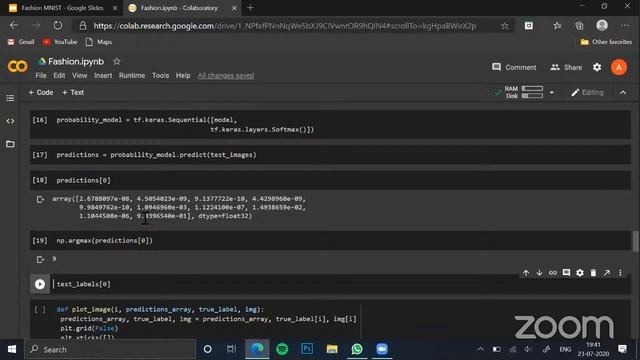640x360 pixels.
Task: Close the Fashion MNIST Google Slides tab
Action: [115, 8]
